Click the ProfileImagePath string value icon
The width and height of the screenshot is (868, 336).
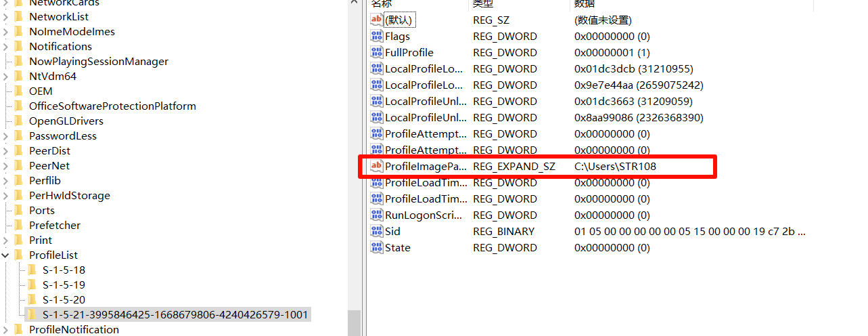coord(377,167)
